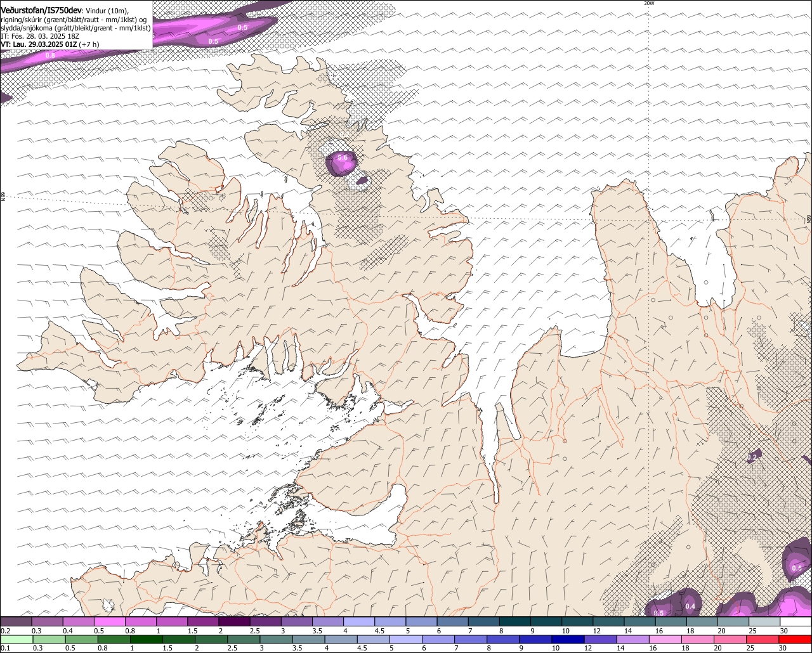The width and height of the screenshot is (812, 653).
Task: Pick the 25 light red rain scale swatch
Action: (x=764, y=640)
